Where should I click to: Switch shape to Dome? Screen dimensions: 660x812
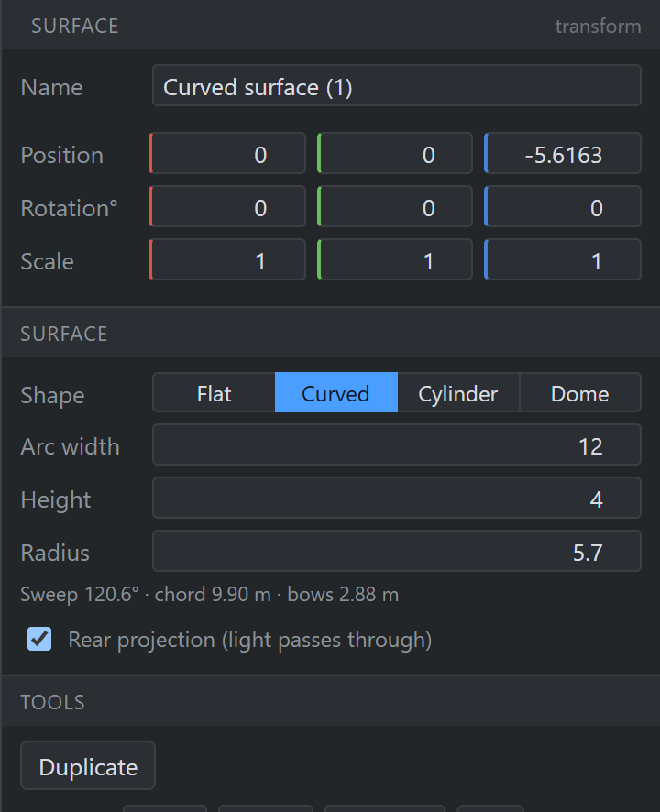pos(580,393)
